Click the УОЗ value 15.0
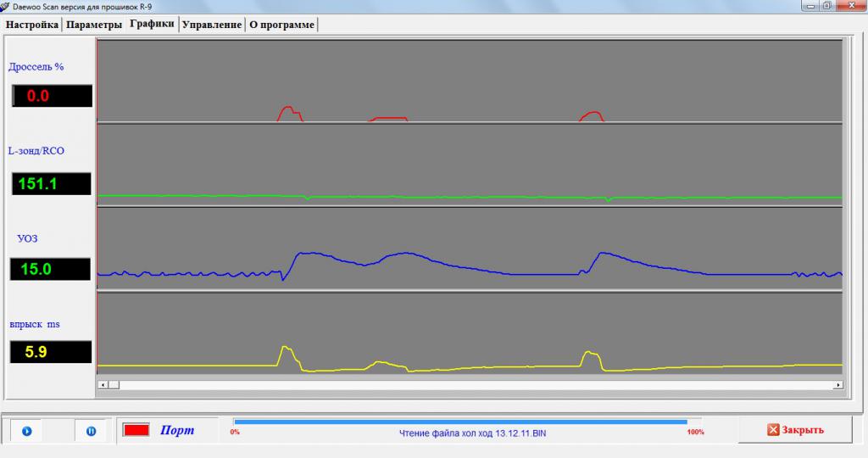Viewport: 868px width, 458px height. click(x=50, y=269)
